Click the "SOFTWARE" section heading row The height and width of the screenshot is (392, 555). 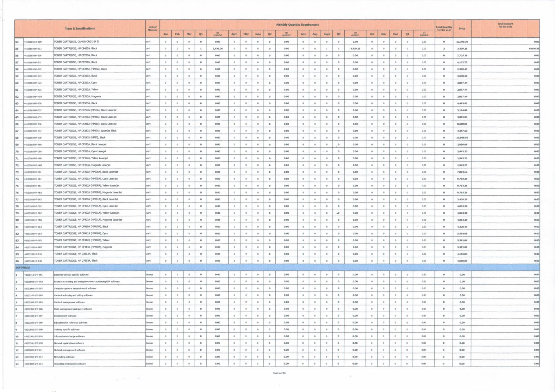click(x=277, y=268)
